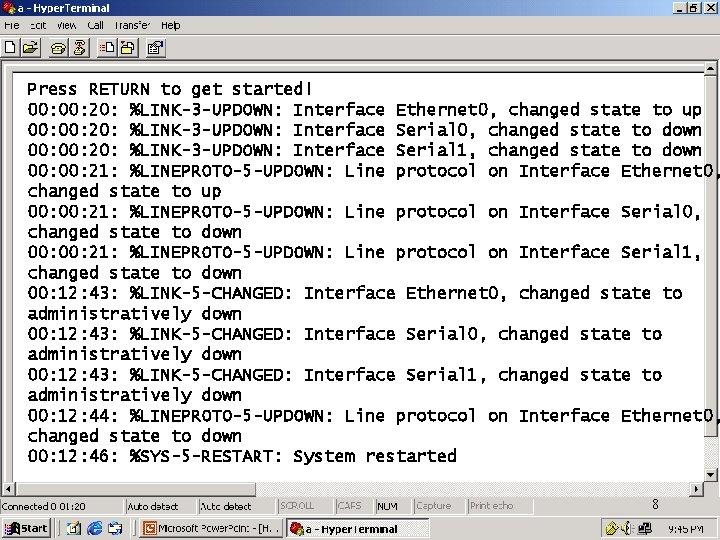Viewport: 720px width, 540px height.
Task: Click the Capture status bar entry
Action: pos(433,506)
